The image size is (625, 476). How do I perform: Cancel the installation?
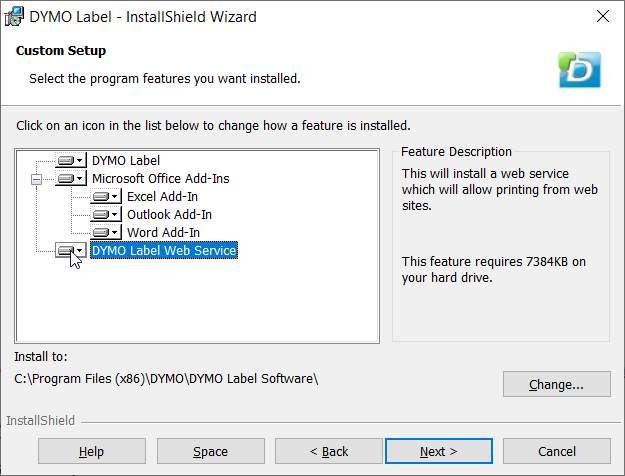557,451
